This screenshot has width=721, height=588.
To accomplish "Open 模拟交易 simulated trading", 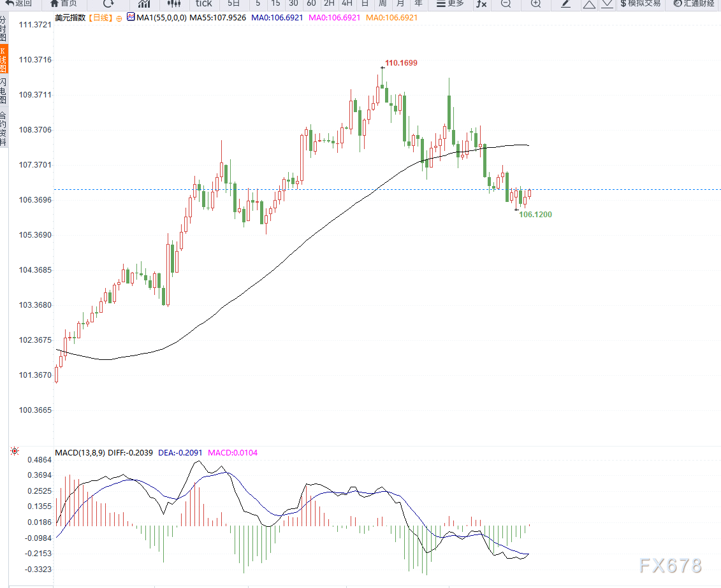I will tap(641, 4).
